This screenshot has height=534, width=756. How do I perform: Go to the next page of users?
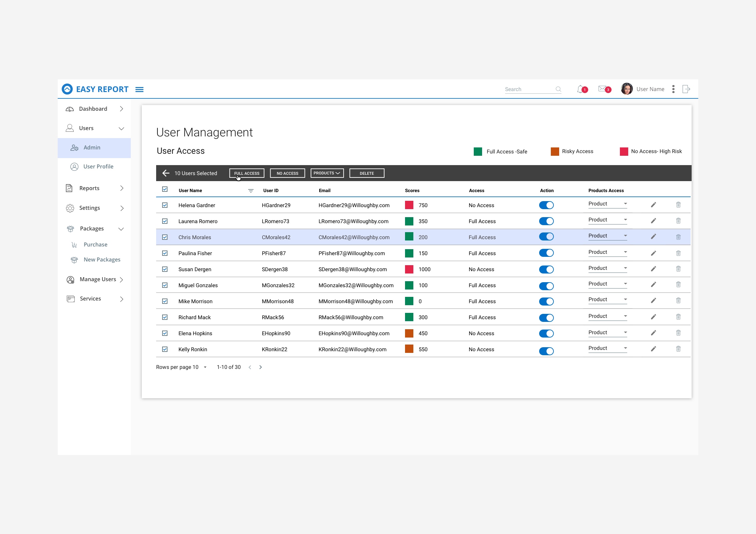tap(261, 367)
